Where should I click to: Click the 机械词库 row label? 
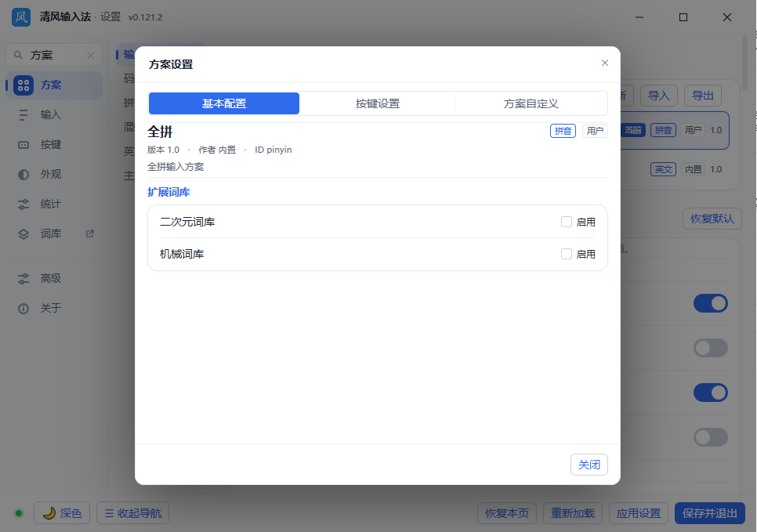(x=182, y=254)
